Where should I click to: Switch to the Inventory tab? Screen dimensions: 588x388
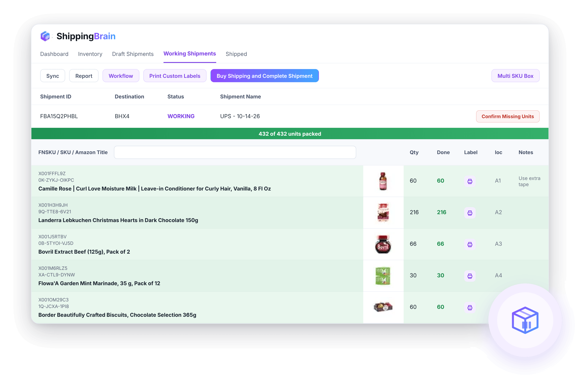pos(90,54)
